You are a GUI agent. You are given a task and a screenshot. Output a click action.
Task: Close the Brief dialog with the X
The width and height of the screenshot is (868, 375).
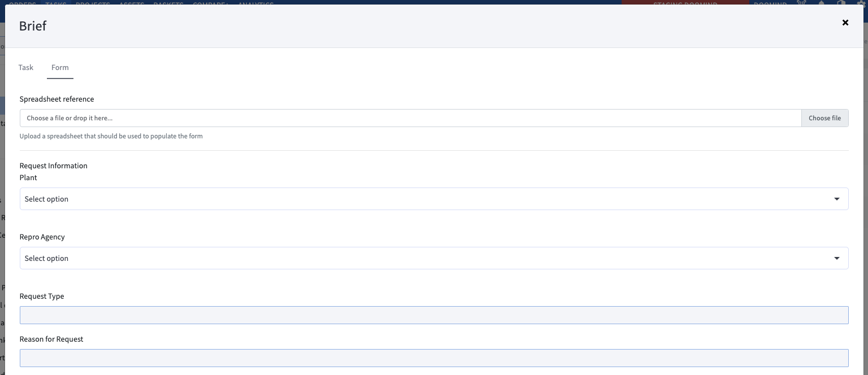(845, 23)
